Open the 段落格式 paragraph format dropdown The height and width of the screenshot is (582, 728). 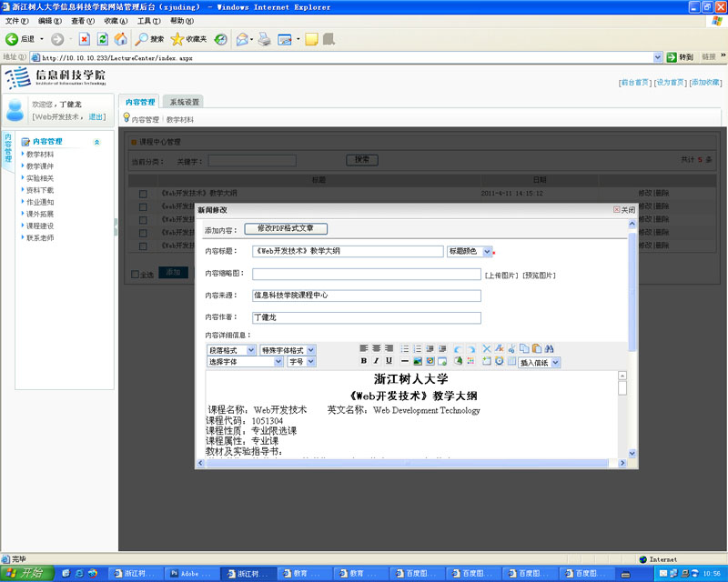[231, 350]
